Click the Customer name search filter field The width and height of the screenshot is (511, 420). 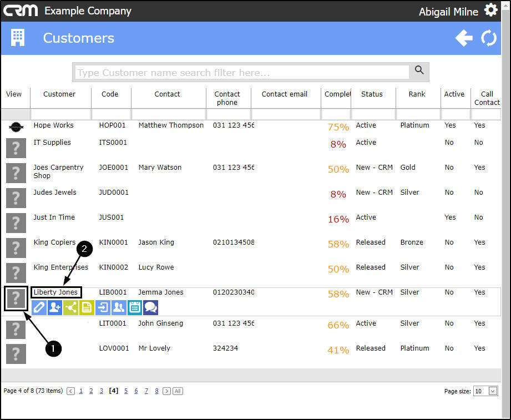pos(242,72)
